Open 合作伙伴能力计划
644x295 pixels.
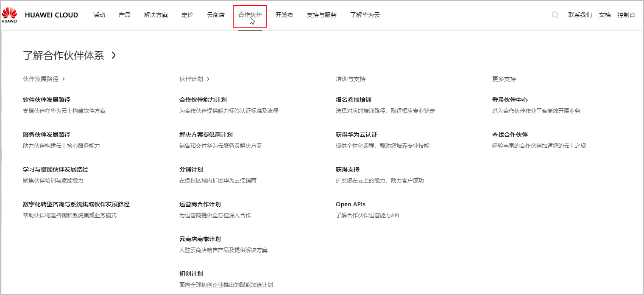tap(203, 100)
